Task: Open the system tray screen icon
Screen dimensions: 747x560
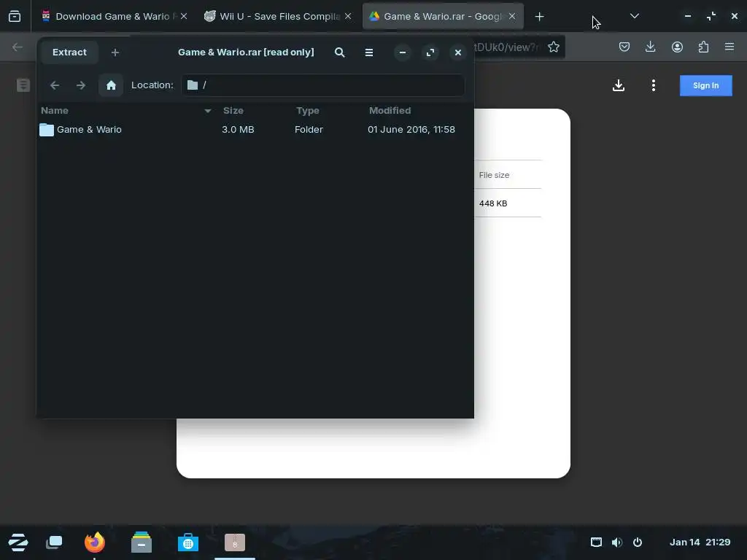Action: tap(596, 542)
